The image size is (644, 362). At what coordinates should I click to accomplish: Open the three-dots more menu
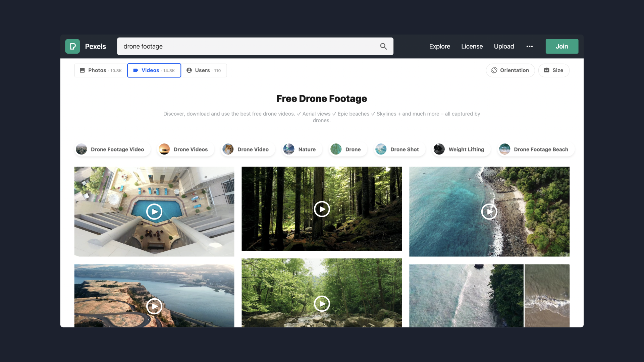pos(530,47)
